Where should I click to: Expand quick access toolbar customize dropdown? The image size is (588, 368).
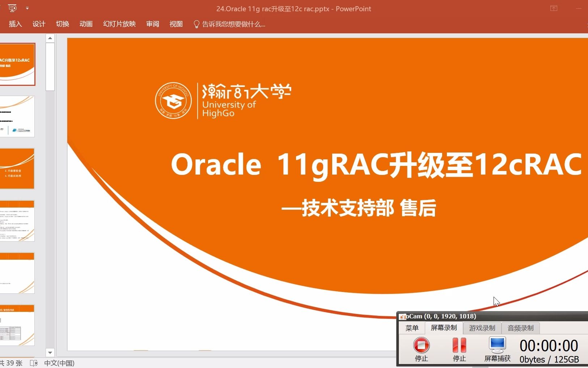[x=27, y=8]
